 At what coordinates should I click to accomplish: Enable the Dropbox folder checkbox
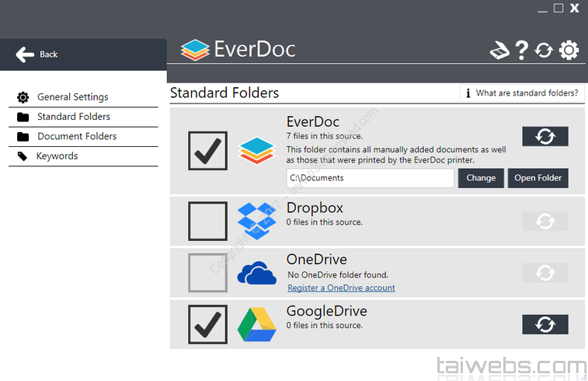pyautogui.click(x=208, y=221)
